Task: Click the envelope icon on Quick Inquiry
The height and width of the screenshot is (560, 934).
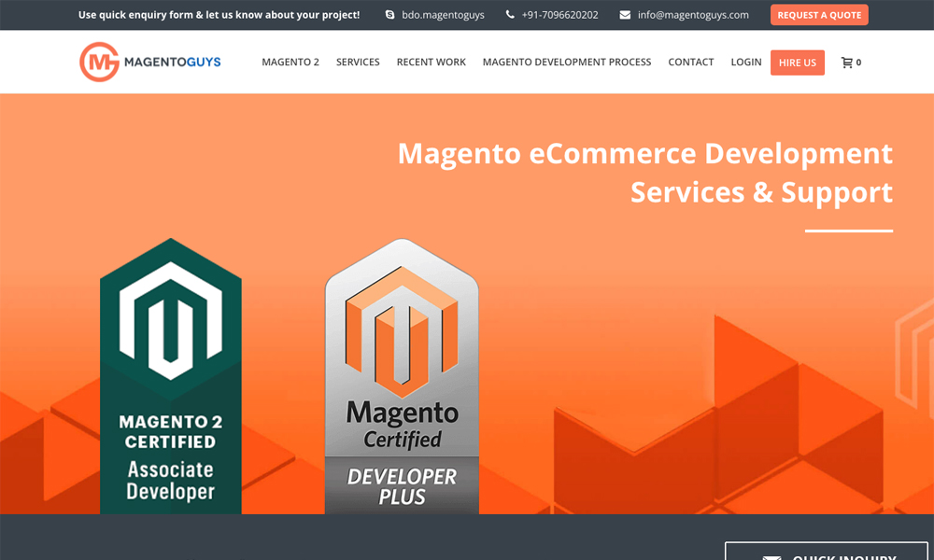Action: point(771,556)
